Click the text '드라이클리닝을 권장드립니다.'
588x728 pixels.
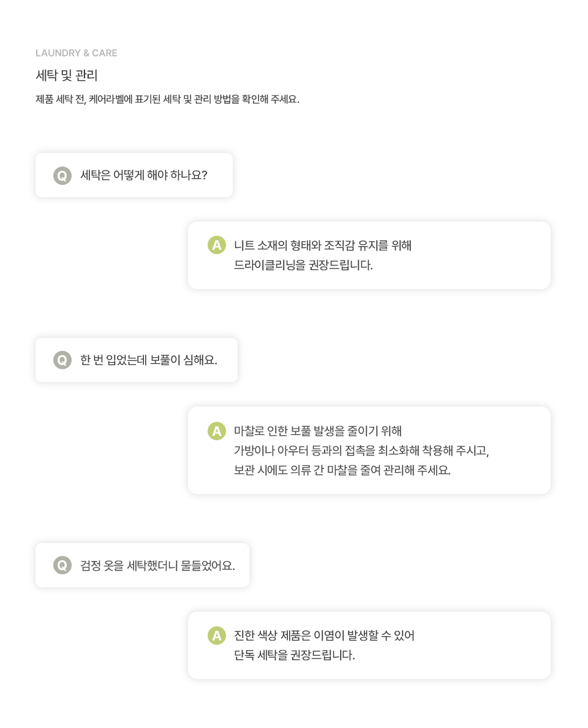tap(303, 265)
